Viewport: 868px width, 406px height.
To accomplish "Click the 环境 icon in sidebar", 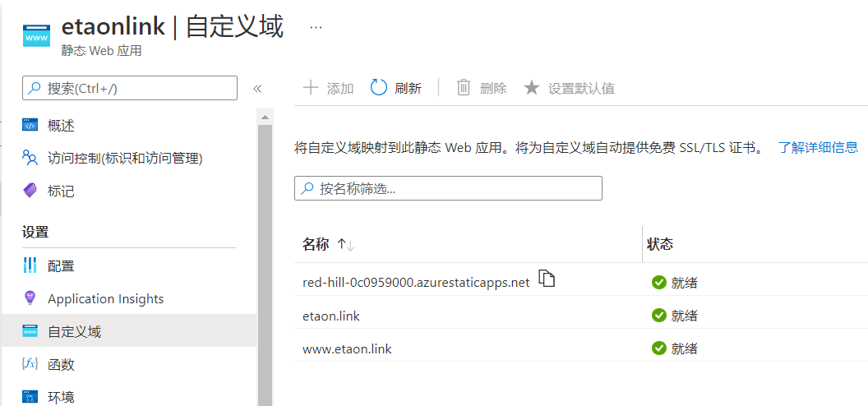I will point(30,397).
